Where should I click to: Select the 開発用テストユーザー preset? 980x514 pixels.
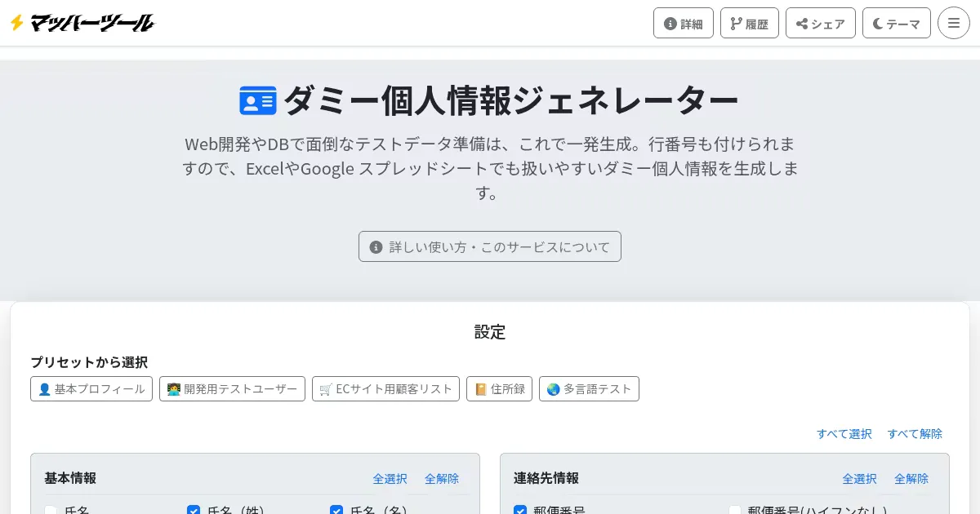click(x=232, y=389)
